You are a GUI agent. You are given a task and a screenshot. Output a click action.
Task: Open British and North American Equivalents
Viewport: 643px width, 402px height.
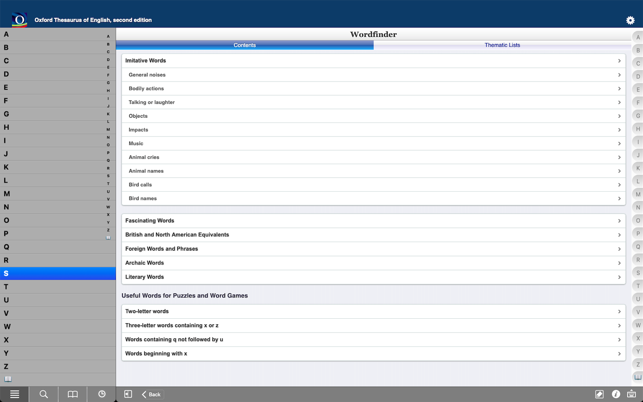point(374,235)
